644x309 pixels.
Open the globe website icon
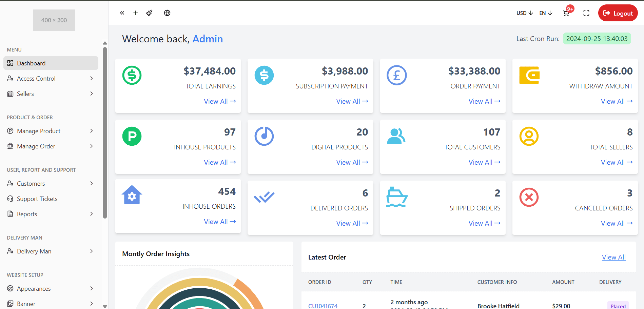coord(167,13)
